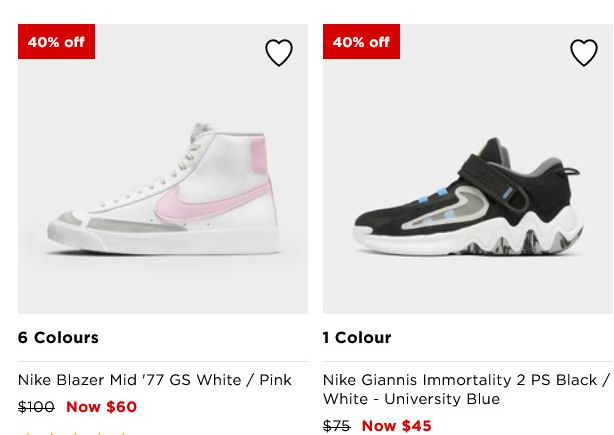Click the crossed-out $100 original price
The image size is (614, 435).
click(x=36, y=407)
